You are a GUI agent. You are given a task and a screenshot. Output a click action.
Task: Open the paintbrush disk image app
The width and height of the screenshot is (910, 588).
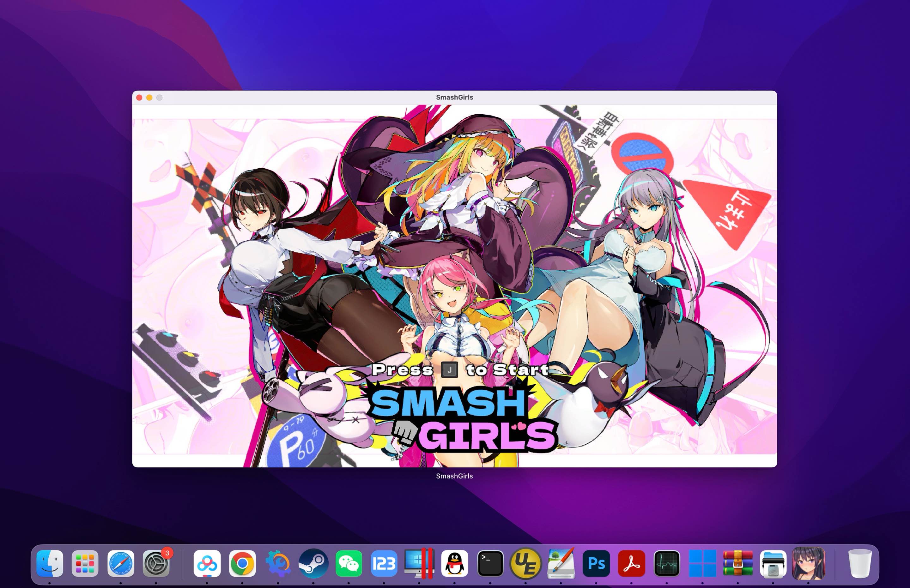(561, 563)
